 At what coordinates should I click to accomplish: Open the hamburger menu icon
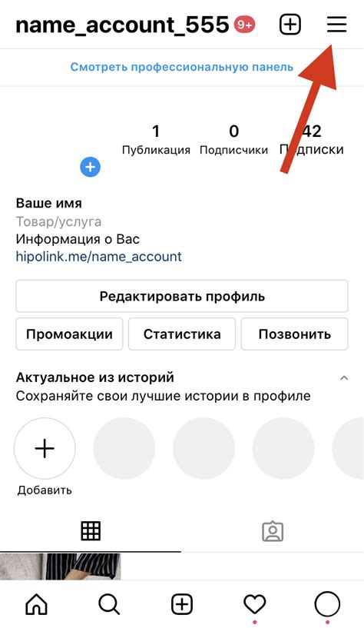point(336,25)
